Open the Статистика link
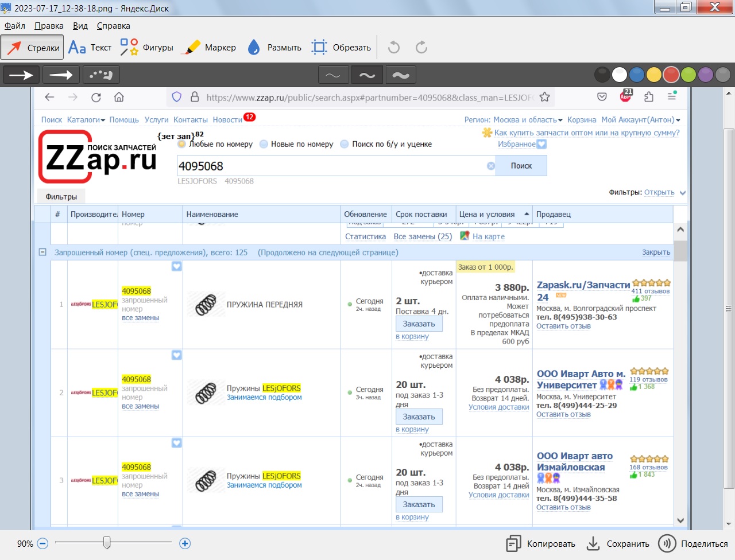The height and width of the screenshot is (560, 735). pyautogui.click(x=365, y=236)
